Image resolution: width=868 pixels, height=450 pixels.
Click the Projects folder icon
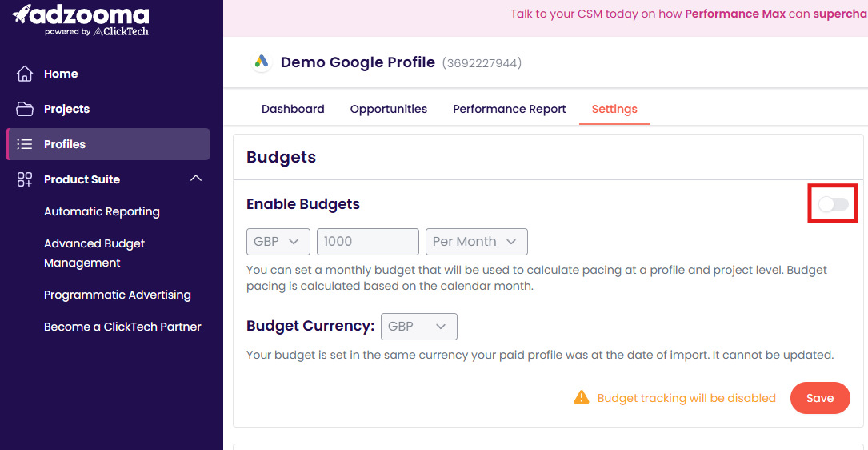(x=24, y=109)
